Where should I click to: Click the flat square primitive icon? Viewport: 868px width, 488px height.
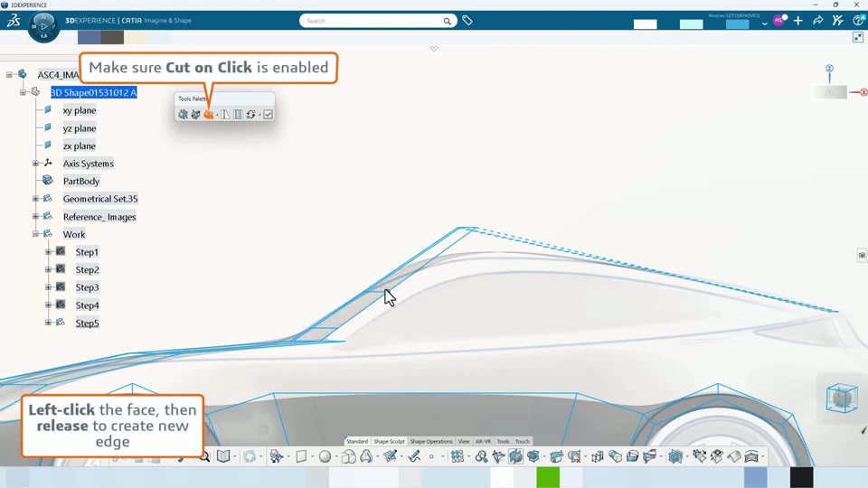tap(301, 456)
